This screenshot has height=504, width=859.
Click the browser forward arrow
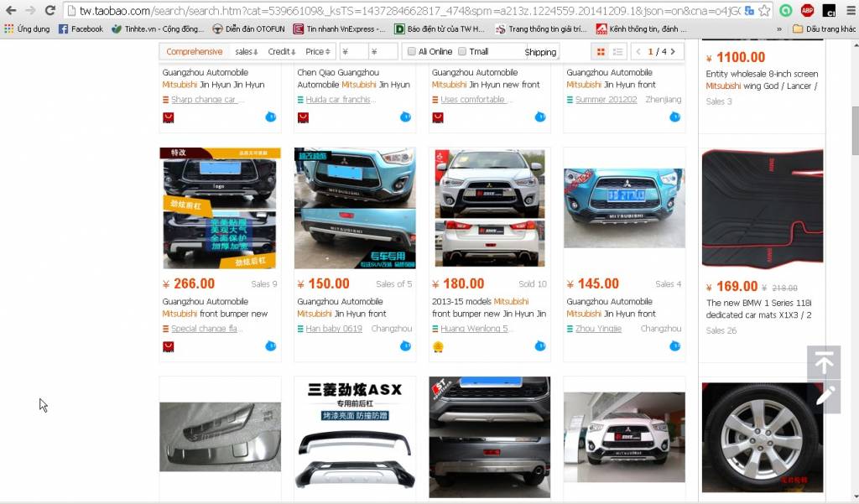[x=30, y=10]
